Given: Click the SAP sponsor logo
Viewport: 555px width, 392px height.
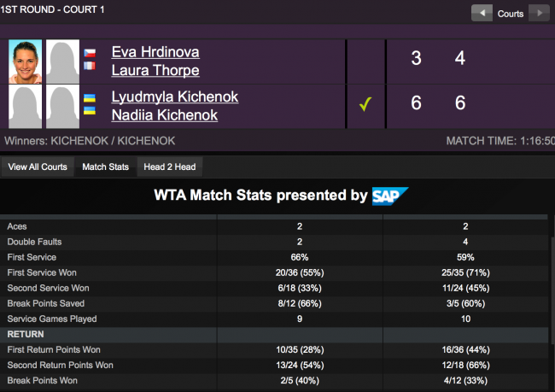Looking at the screenshot, I should click(390, 196).
